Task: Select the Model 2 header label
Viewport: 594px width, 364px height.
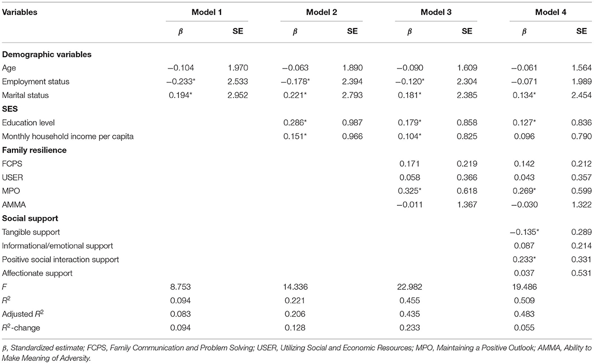Action: pyautogui.click(x=321, y=12)
